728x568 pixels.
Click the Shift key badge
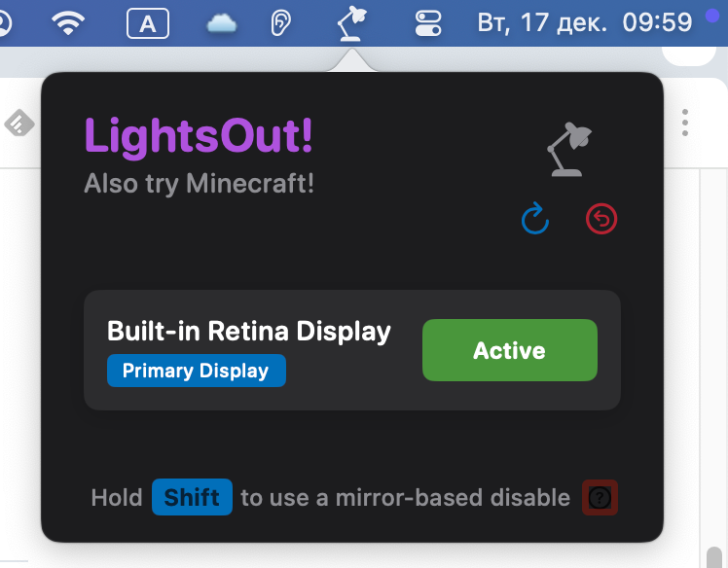click(192, 497)
